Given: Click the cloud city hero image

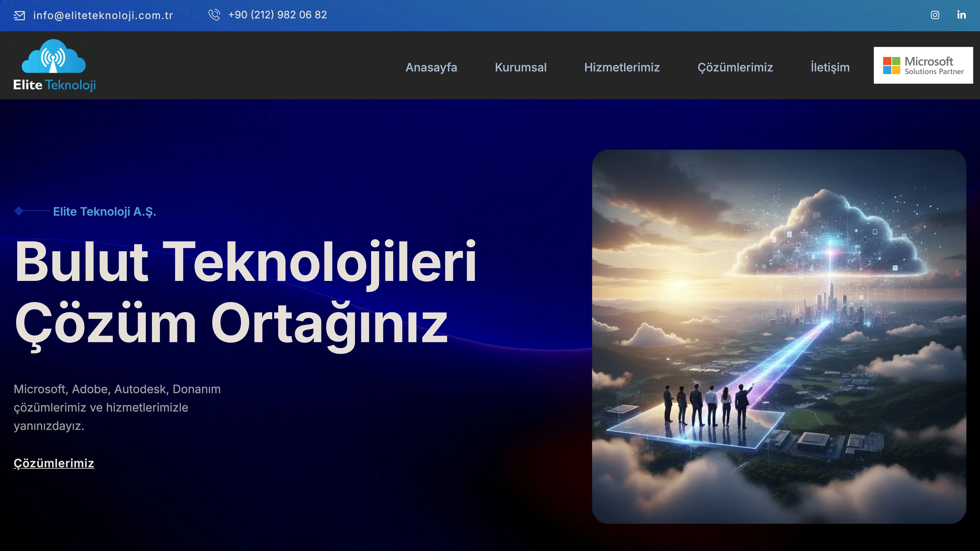Looking at the screenshot, I should (779, 337).
